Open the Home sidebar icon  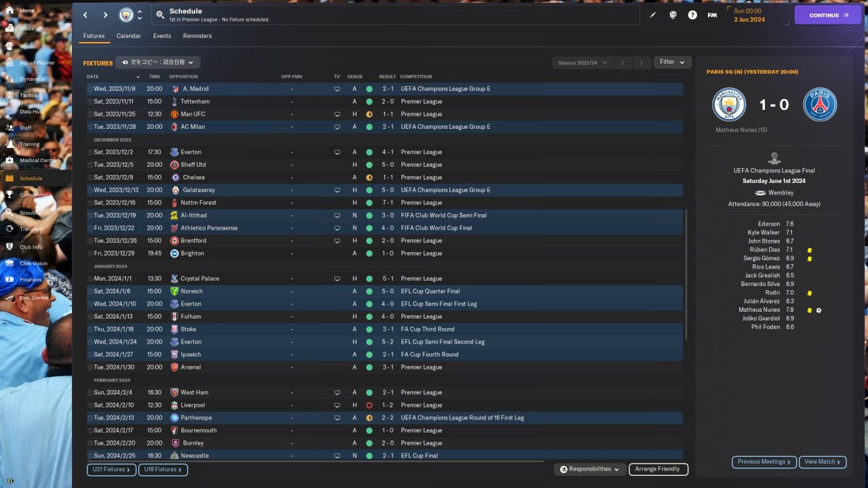[9, 11]
